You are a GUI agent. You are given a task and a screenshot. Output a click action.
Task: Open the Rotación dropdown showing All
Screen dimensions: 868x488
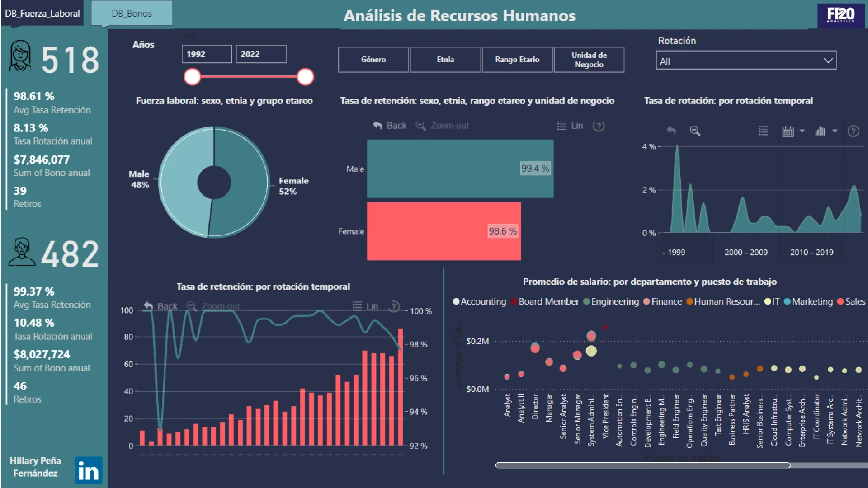coord(746,61)
